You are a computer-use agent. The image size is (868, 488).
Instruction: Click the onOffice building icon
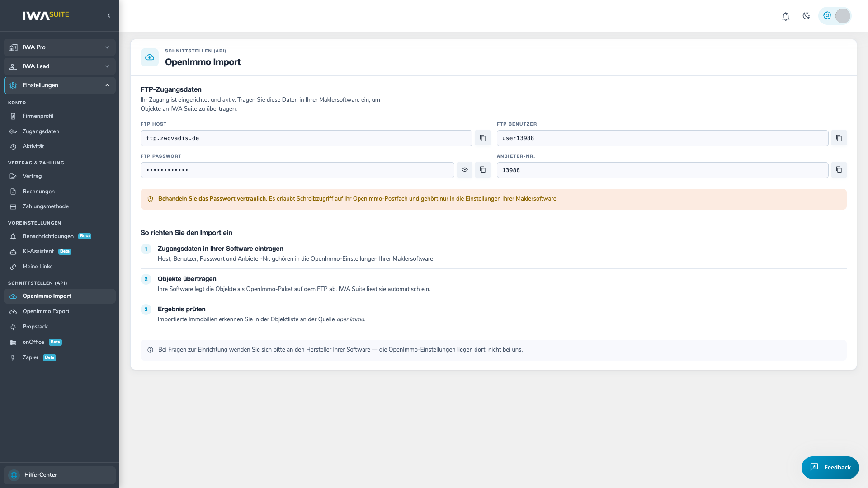(x=13, y=343)
